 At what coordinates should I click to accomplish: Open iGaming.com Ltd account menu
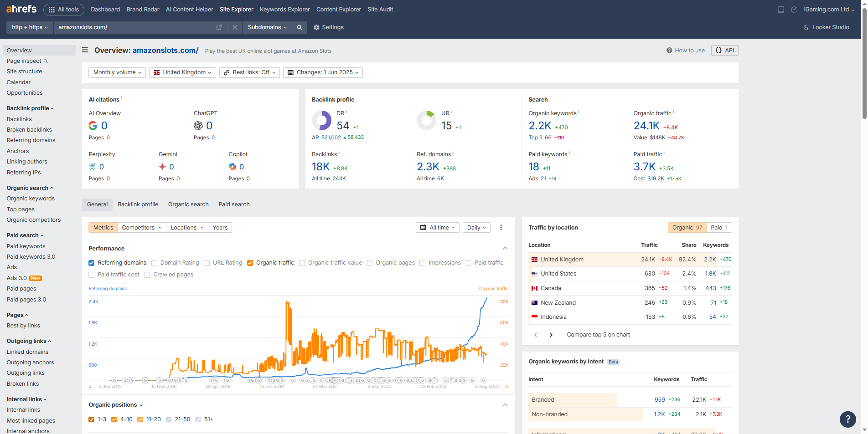pos(829,10)
